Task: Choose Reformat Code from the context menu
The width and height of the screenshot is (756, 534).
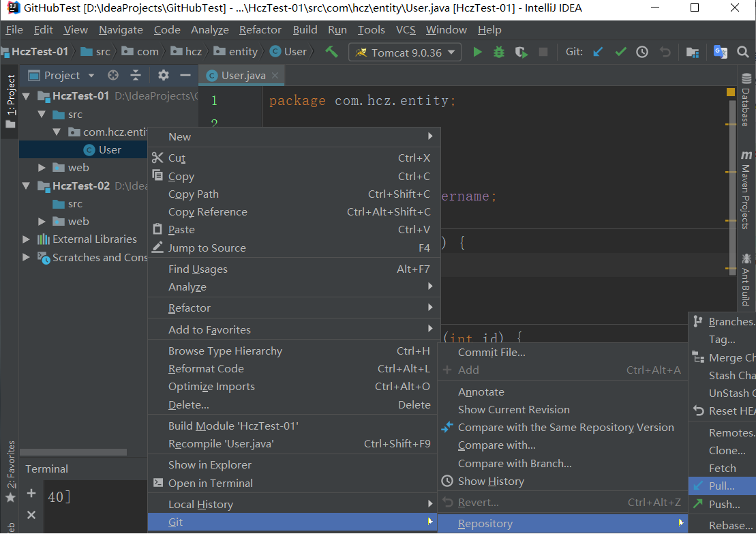Action: pos(294,368)
